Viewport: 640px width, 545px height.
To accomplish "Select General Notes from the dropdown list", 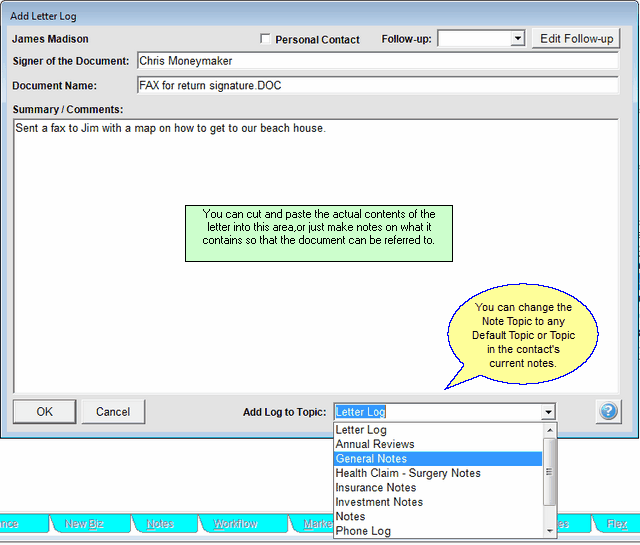I will coord(371,459).
